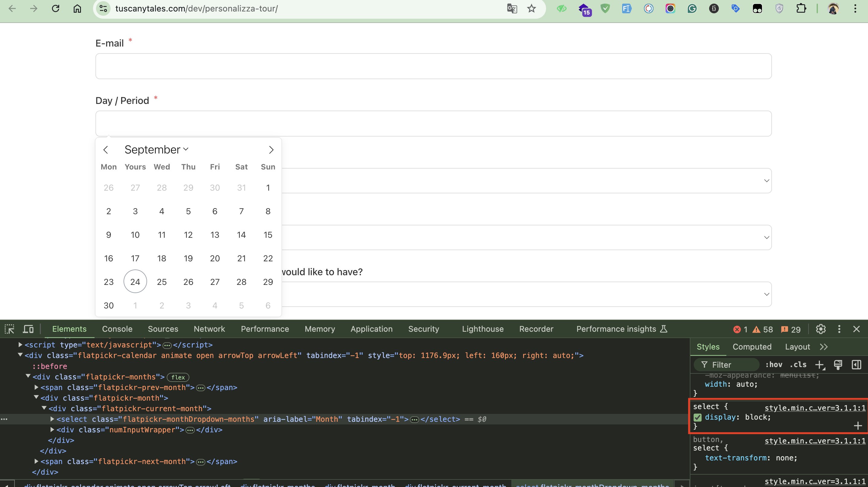The width and height of the screenshot is (868, 487).
Task: Click the warnings count showing 58
Action: click(x=763, y=329)
